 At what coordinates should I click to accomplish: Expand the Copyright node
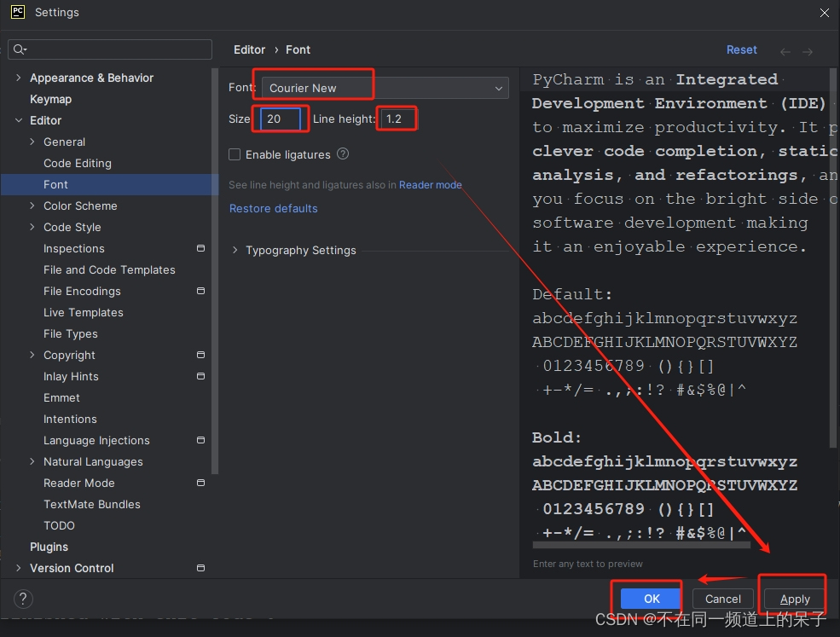click(32, 355)
